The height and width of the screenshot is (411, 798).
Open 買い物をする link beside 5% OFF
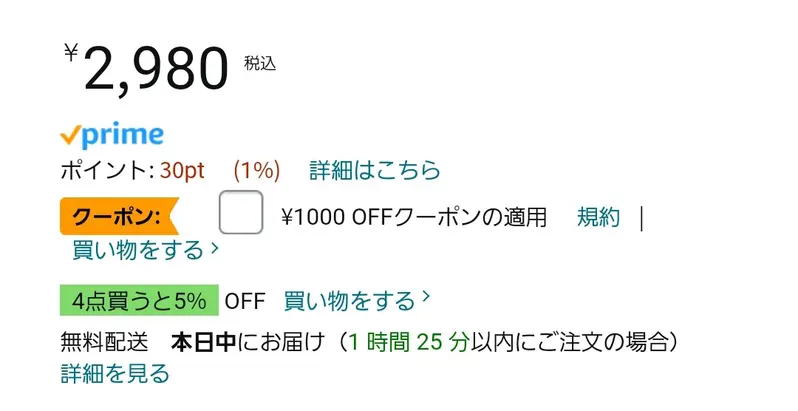coord(349,300)
